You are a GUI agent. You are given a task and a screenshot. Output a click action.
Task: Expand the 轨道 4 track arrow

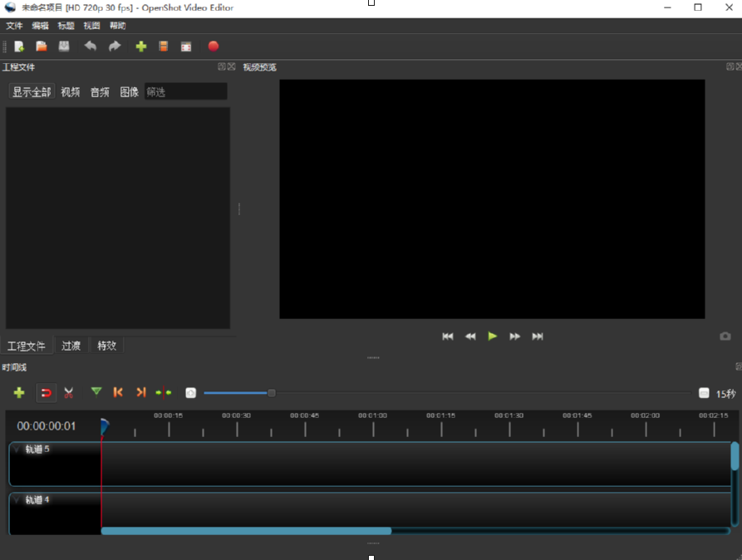pos(17,500)
